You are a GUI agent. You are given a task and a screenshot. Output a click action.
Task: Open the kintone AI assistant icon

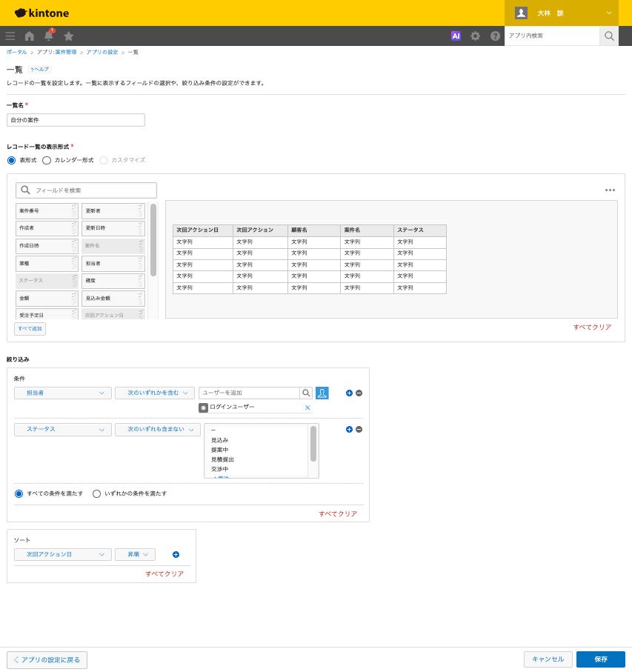point(456,36)
